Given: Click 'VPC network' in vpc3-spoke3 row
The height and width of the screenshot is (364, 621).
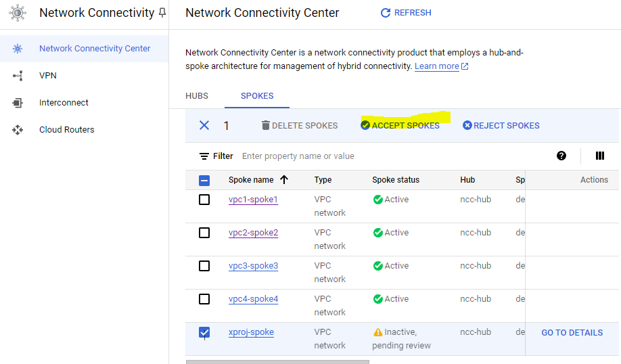Looking at the screenshot, I should pyautogui.click(x=329, y=273).
